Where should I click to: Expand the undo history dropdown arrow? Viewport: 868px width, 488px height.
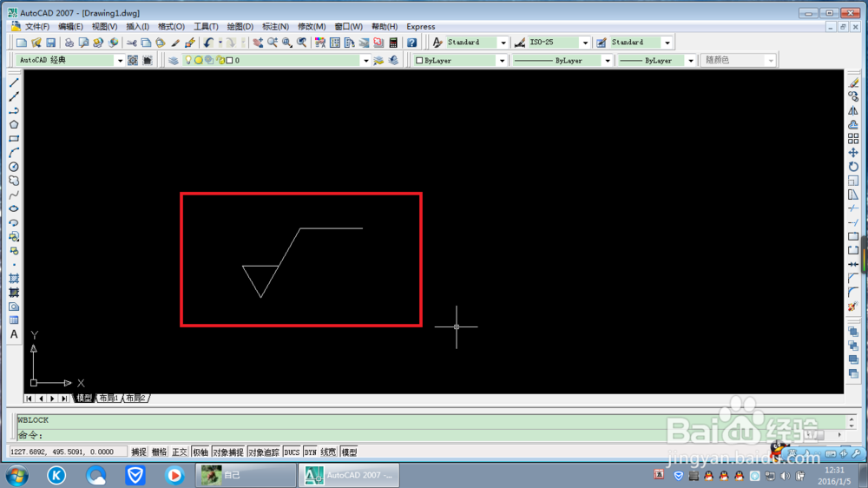(x=220, y=43)
